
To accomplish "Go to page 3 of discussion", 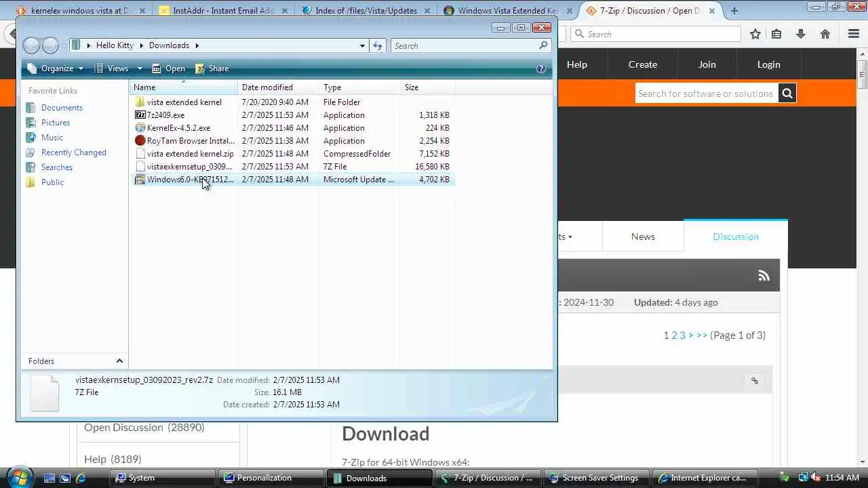I will pyautogui.click(x=682, y=335).
